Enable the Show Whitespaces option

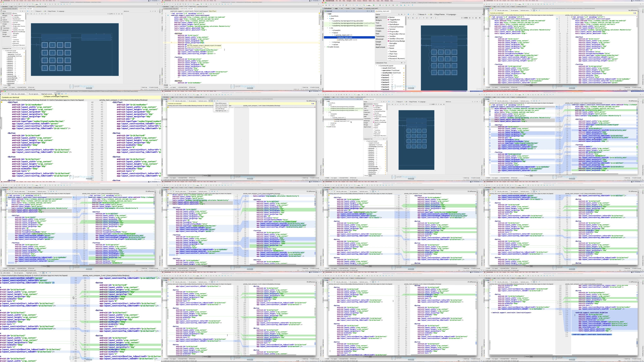(x=221, y=103)
